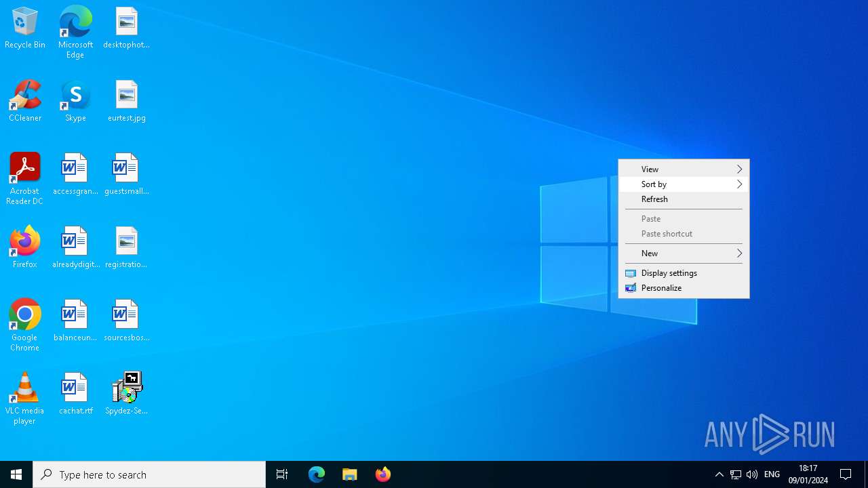Click the Show desktop strip on taskbar
Viewport: 868px width, 488px height.
pos(866,474)
